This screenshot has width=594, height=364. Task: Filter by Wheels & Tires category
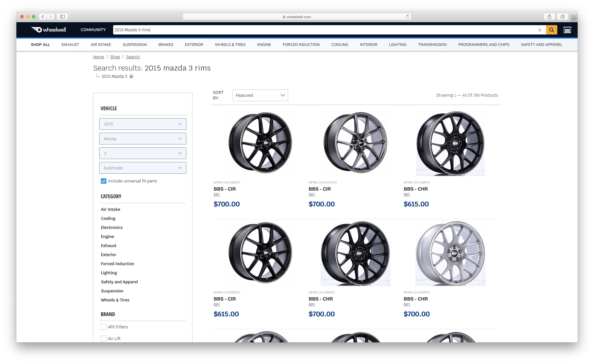[x=115, y=300]
